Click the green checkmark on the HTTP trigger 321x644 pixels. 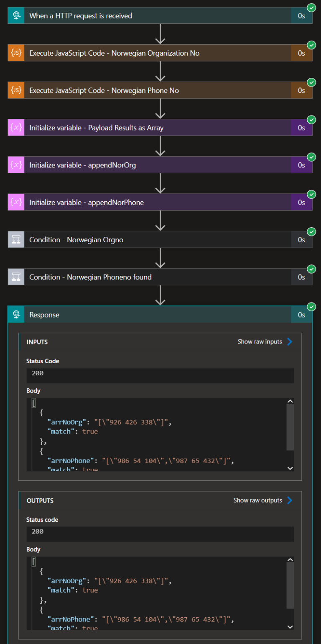tap(311, 7)
